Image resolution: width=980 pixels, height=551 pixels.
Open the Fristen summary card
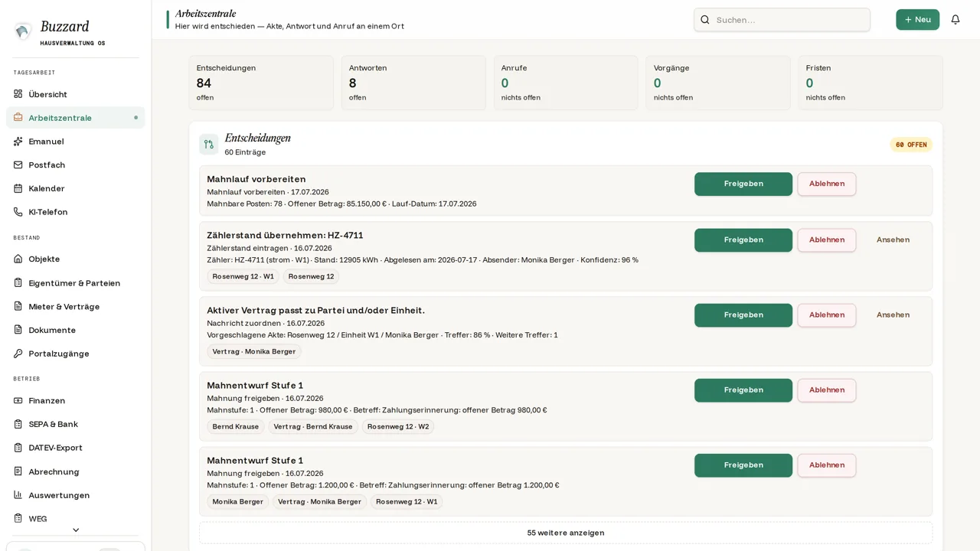tap(871, 83)
